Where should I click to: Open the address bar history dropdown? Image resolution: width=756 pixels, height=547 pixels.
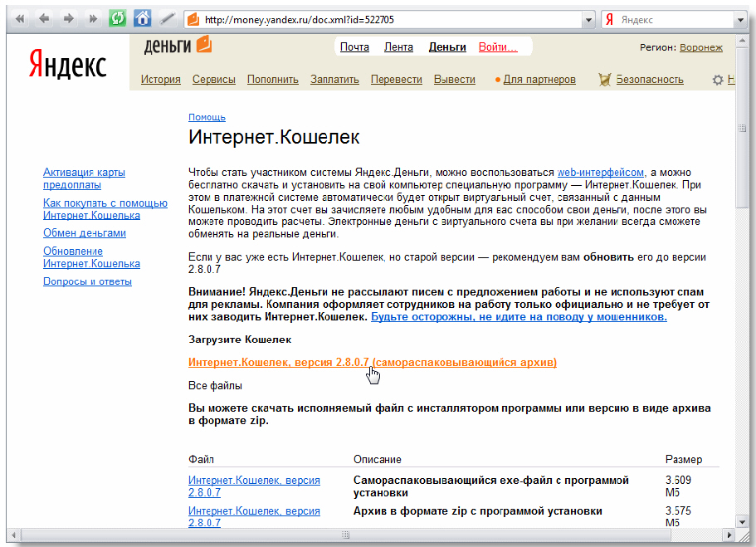point(589,19)
